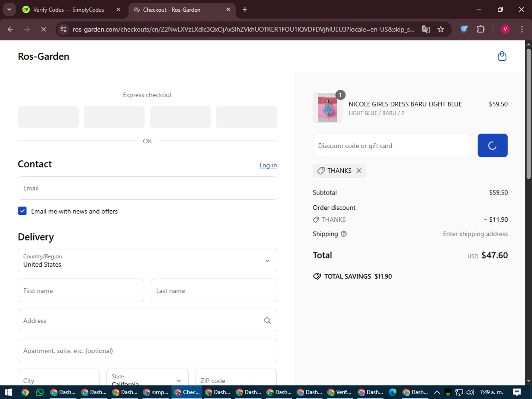Open the network icon in system tray
The height and width of the screenshot is (399, 532).
459,392
